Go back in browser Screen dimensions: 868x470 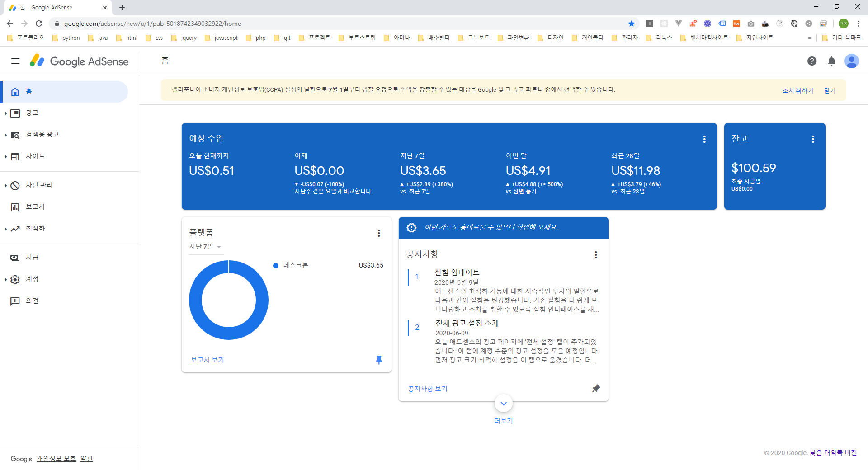tap(10, 23)
